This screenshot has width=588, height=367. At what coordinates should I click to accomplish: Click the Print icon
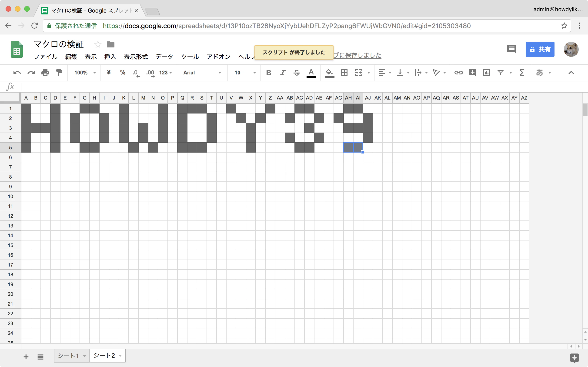45,73
